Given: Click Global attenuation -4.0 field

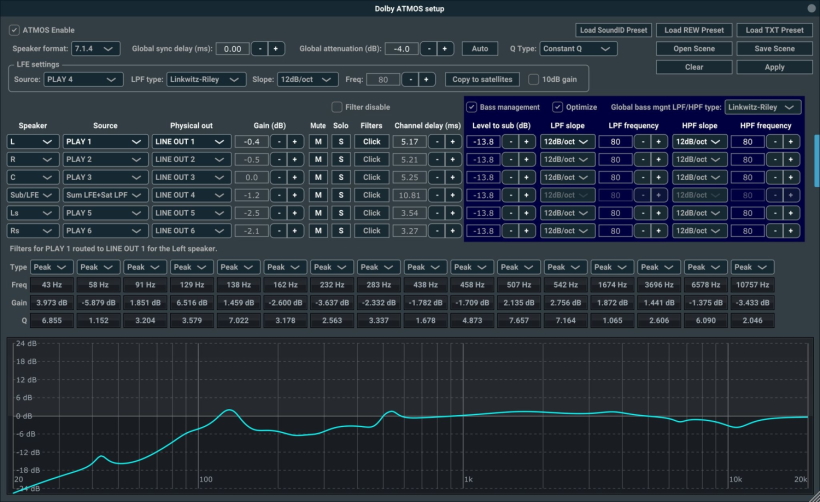Looking at the screenshot, I should pyautogui.click(x=402, y=49).
